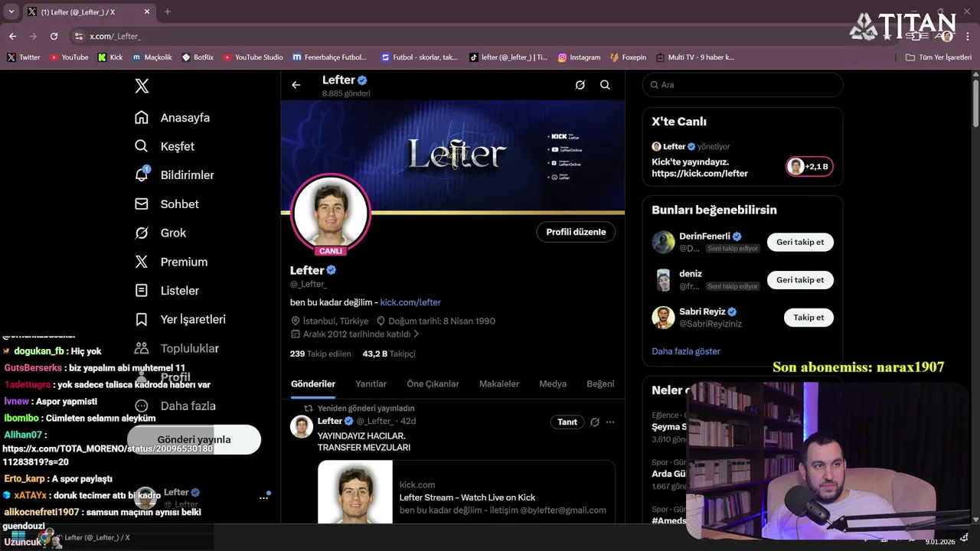Image resolution: width=980 pixels, height=551 pixels.
Task: Click search icon in profile header
Action: pyautogui.click(x=605, y=85)
